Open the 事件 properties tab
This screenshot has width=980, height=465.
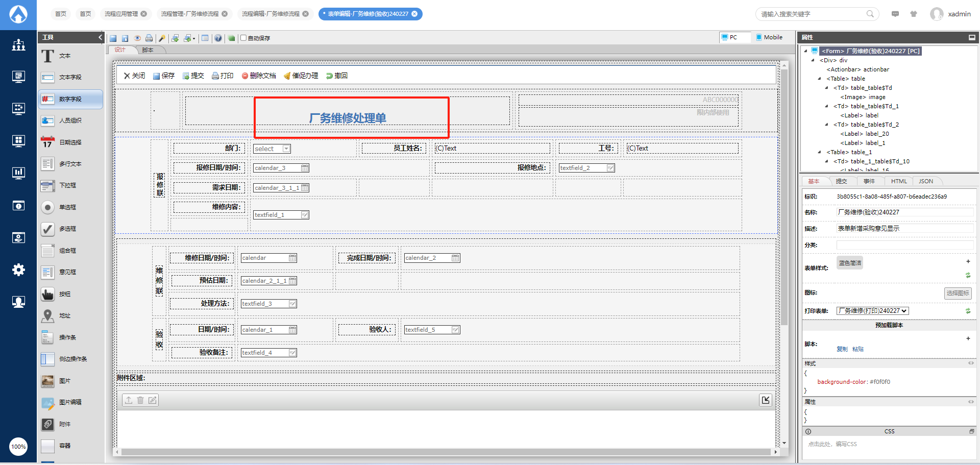point(869,181)
